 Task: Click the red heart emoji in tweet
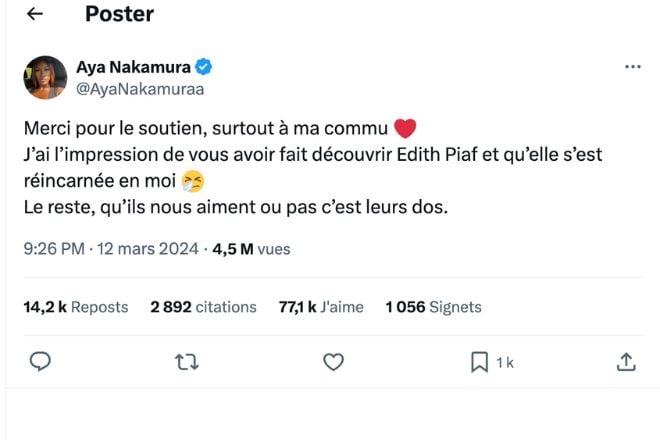(404, 129)
